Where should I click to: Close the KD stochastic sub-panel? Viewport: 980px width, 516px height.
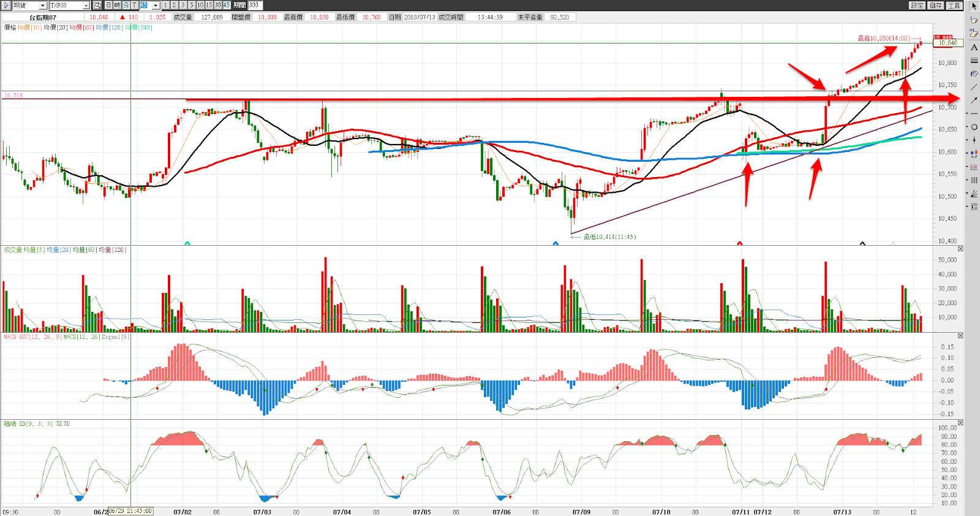tap(960, 423)
